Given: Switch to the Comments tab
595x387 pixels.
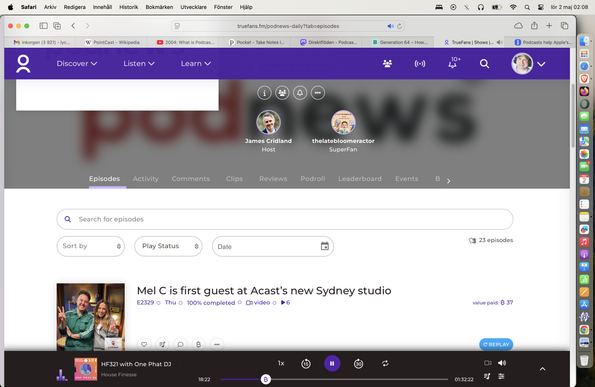Looking at the screenshot, I should (x=190, y=179).
